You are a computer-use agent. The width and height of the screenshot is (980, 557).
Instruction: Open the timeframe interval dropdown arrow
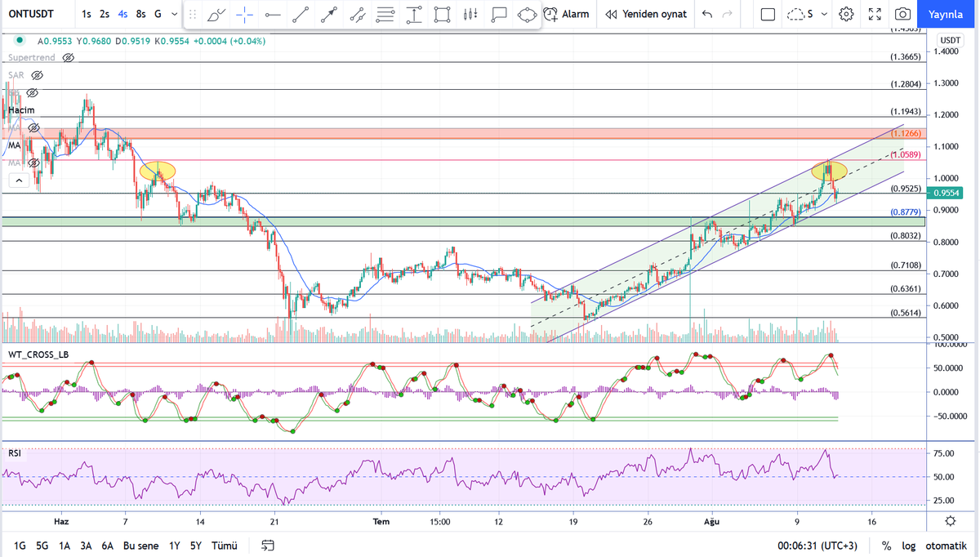[174, 14]
